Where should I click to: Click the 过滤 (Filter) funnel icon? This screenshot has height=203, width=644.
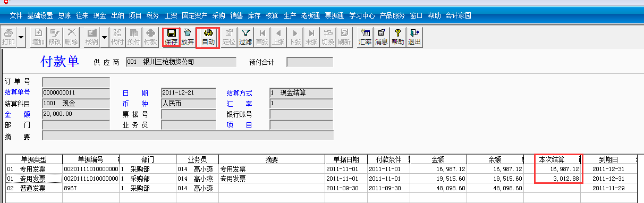[x=245, y=37]
